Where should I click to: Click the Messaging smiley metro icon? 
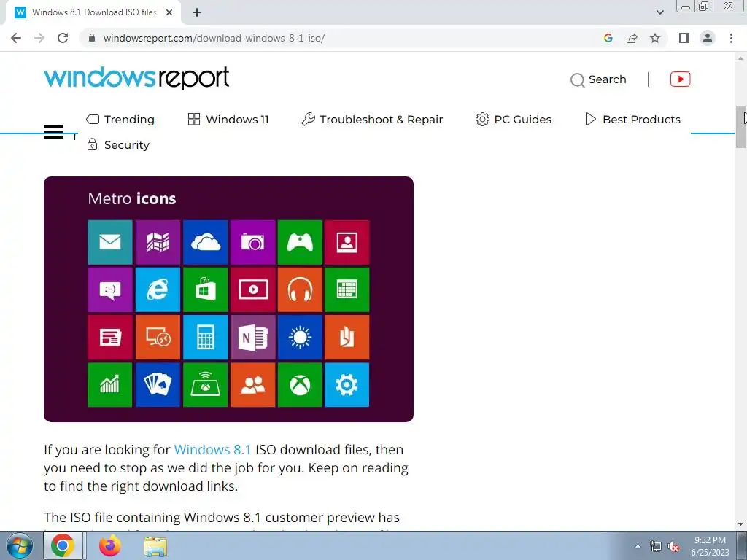(110, 289)
